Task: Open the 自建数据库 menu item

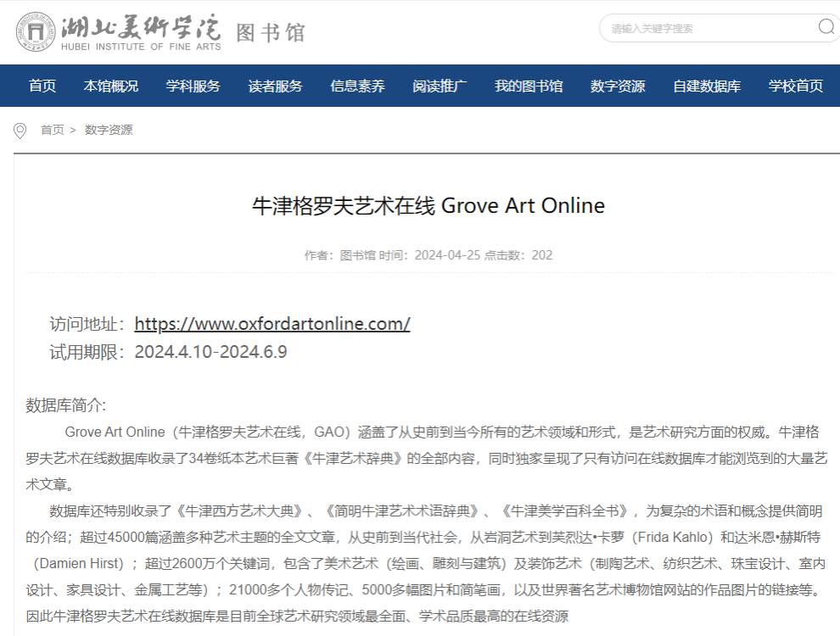Action: click(707, 86)
